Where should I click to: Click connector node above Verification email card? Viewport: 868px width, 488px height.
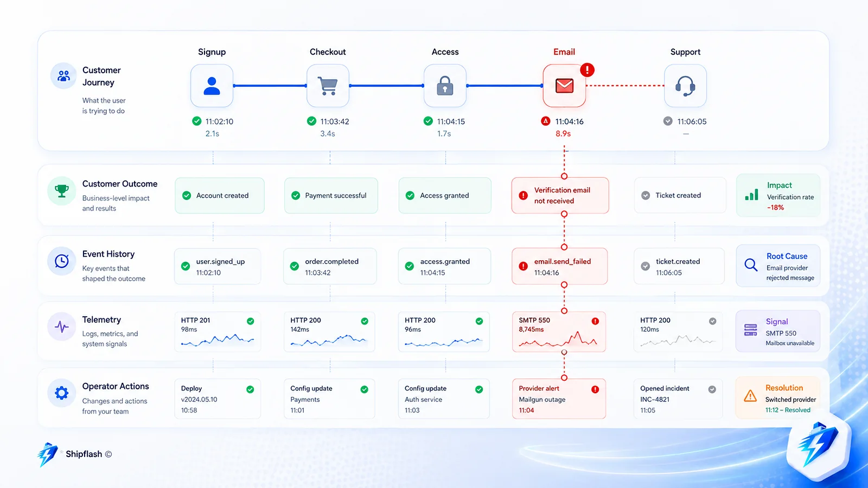564,176
